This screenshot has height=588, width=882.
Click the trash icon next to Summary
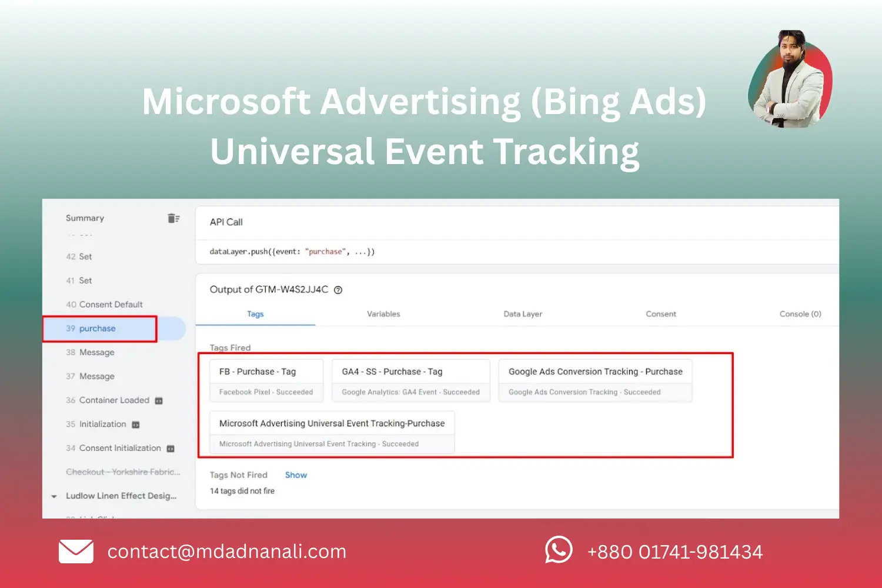pyautogui.click(x=173, y=218)
